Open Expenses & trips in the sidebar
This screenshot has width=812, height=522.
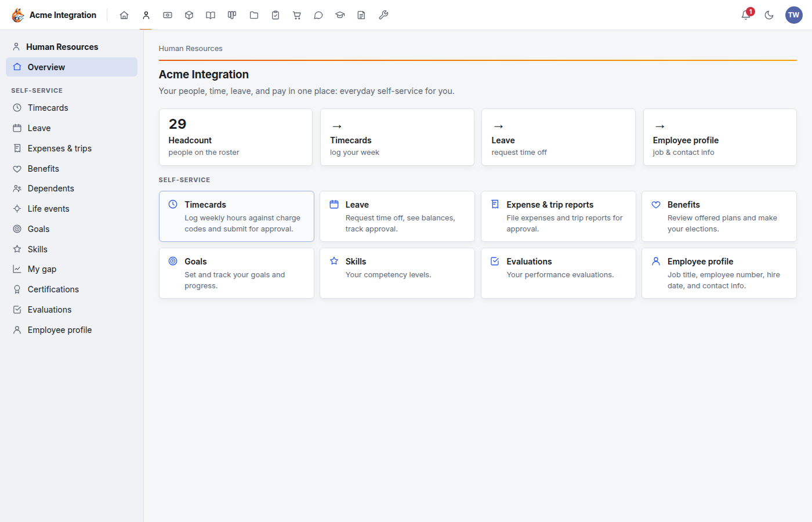point(71,148)
